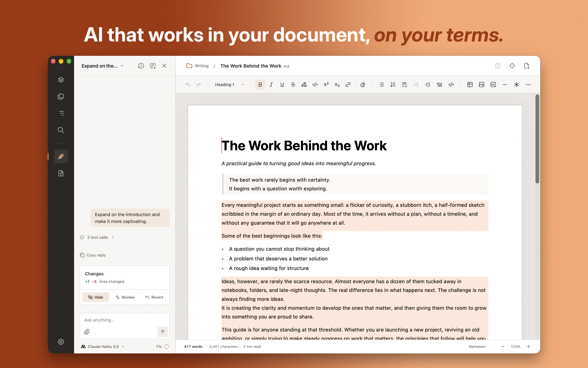This screenshot has width=588, height=368.
Task: Review the AI changes
Action: pos(125,297)
